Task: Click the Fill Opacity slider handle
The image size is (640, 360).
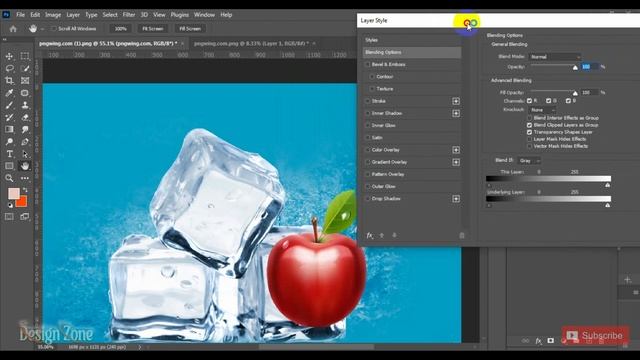Action: (575, 93)
